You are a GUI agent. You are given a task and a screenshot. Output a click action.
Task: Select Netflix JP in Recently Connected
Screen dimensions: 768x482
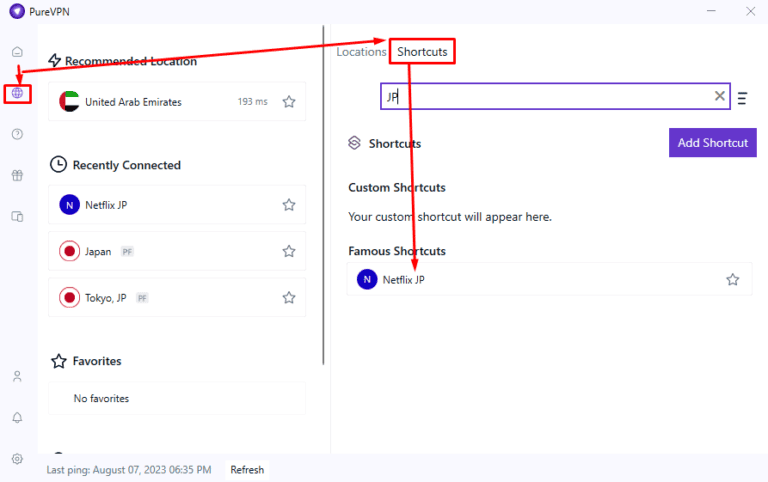point(177,205)
